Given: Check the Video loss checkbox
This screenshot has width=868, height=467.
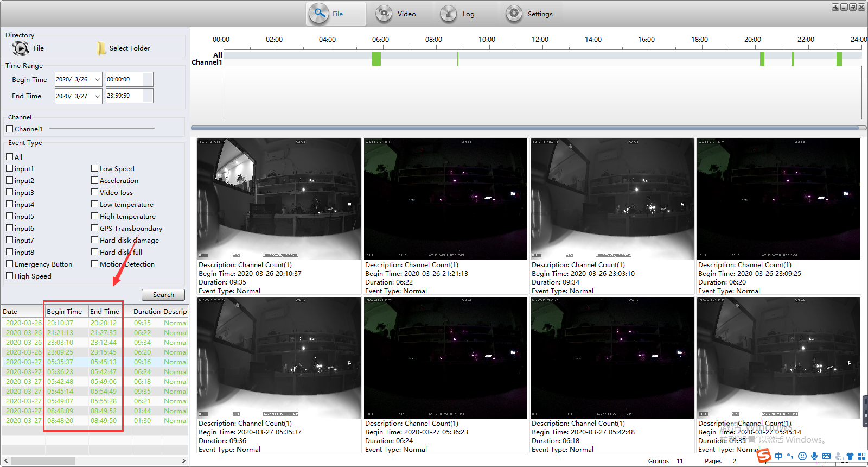Looking at the screenshot, I should 95,192.
